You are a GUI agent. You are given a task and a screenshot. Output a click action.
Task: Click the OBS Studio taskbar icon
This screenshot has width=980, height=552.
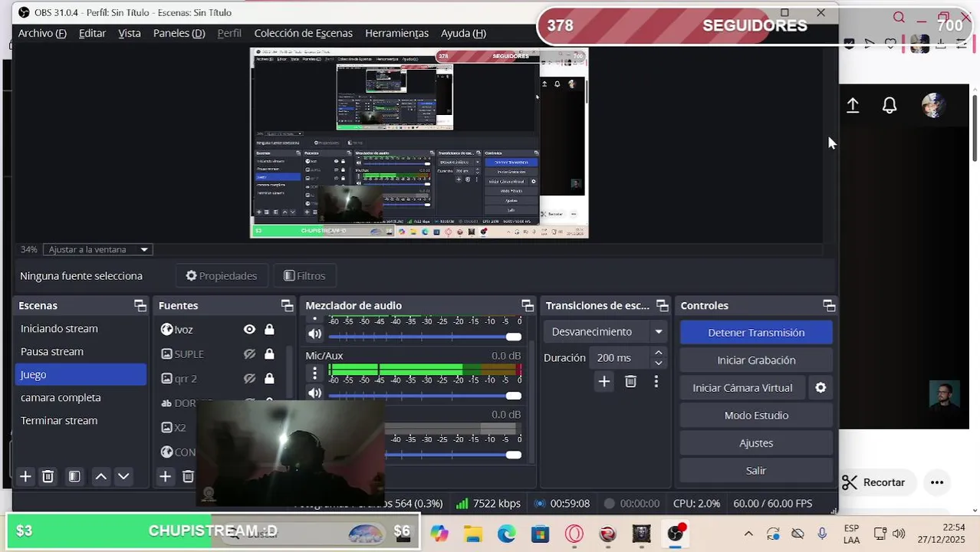[x=676, y=534]
